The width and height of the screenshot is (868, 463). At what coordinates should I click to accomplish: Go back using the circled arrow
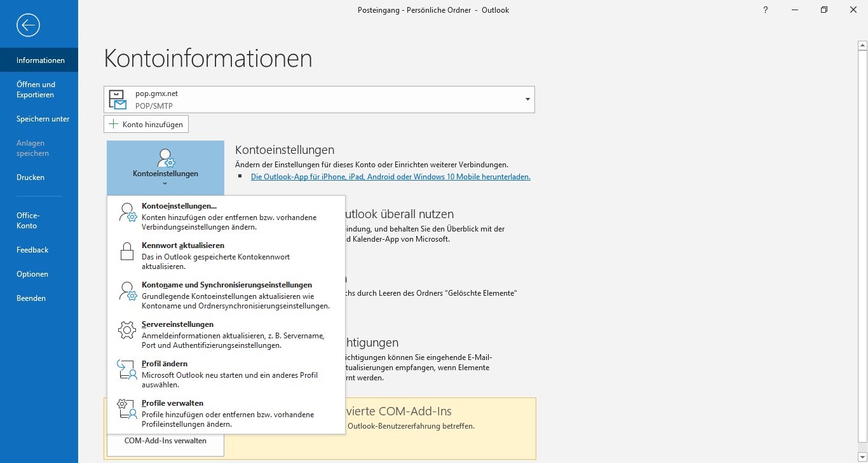29,25
